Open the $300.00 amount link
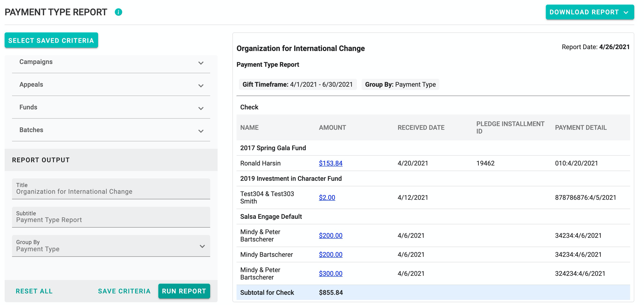This screenshot has height=305, width=644. pyautogui.click(x=331, y=273)
